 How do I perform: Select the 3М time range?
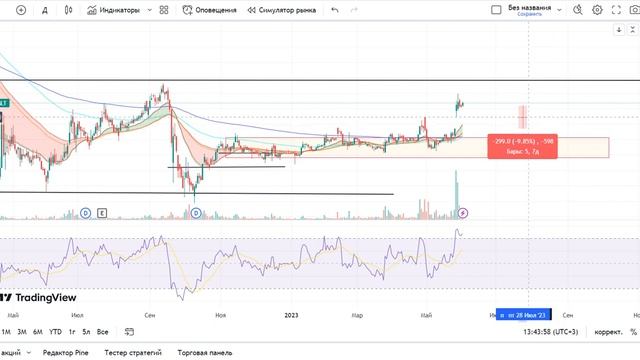click(x=22, y=332)
